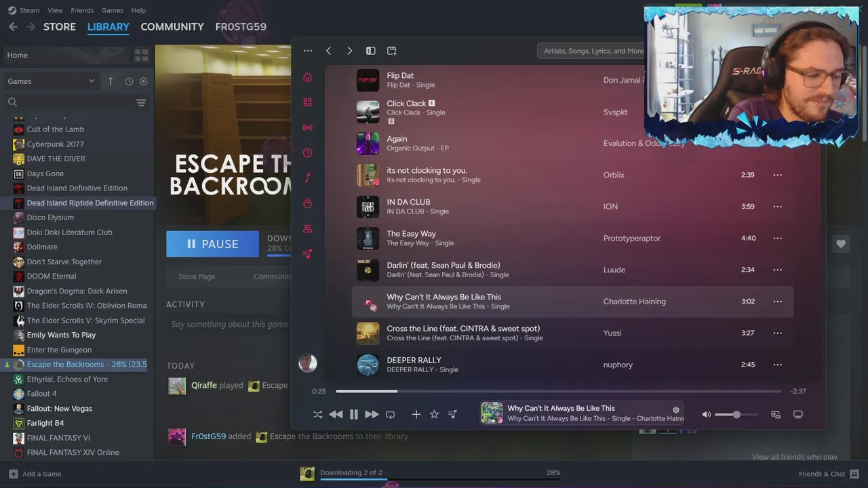Toggle repeat in the music player
Image resolution: width=868 pixels, height=488 pixels.
tap(390, 414)
